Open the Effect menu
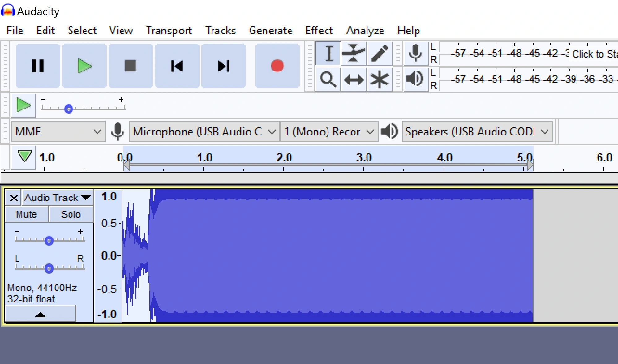618x364 pixels. point(319,30)
